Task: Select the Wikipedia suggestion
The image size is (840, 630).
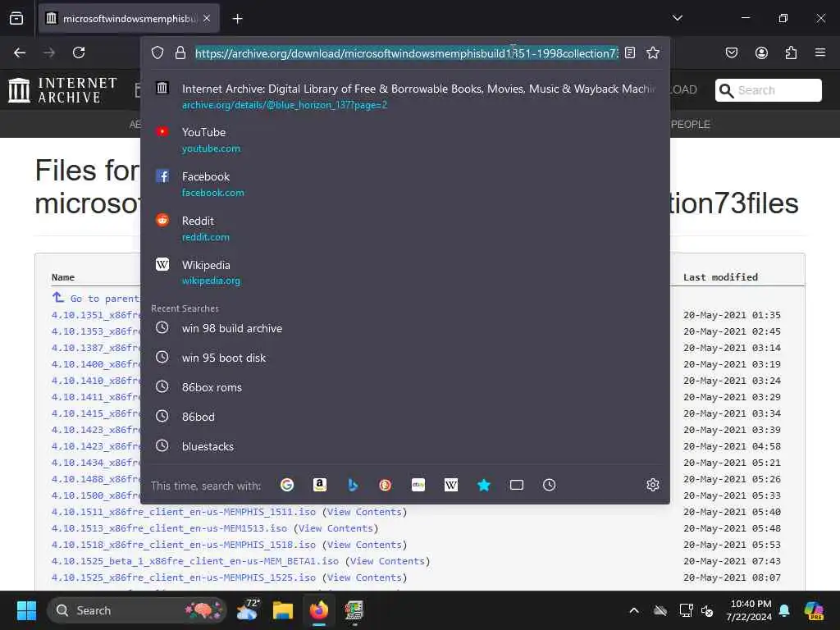Action: 405,272
